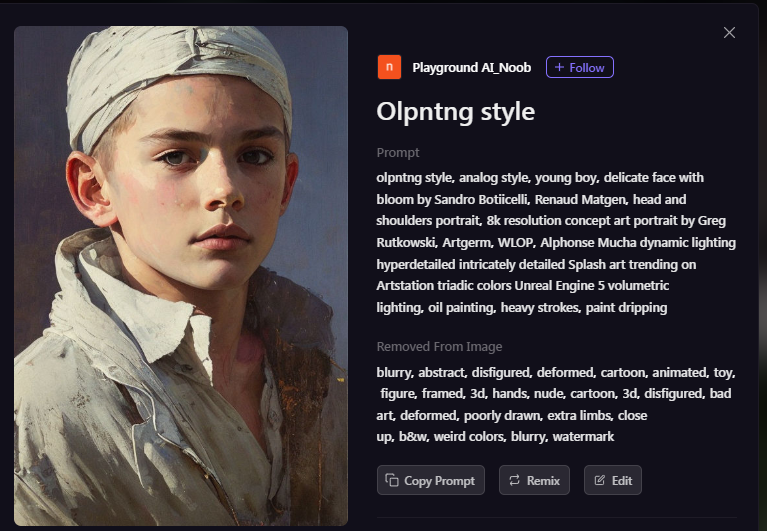Viewport: 767px width, 531px height.
Task: Open the orange 'n' user avatar
Action: (x=389, y=67)
